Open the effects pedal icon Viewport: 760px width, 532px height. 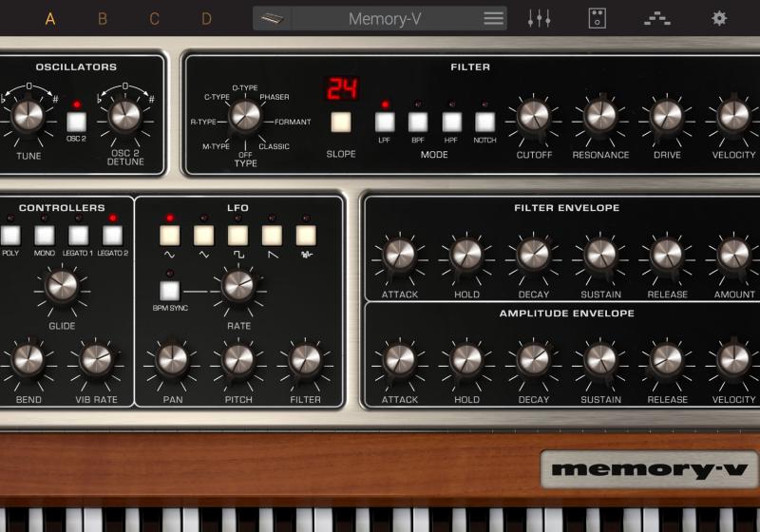(x=598, y=18)
